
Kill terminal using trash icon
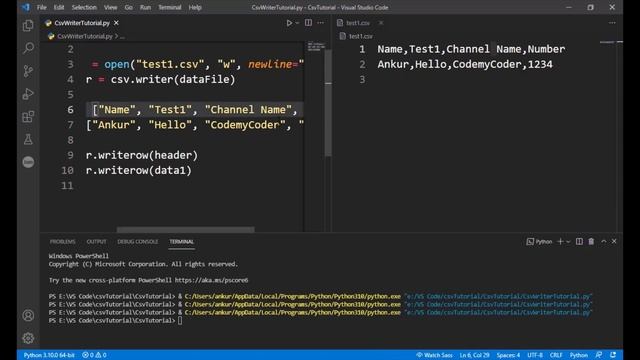click(591, 242)
